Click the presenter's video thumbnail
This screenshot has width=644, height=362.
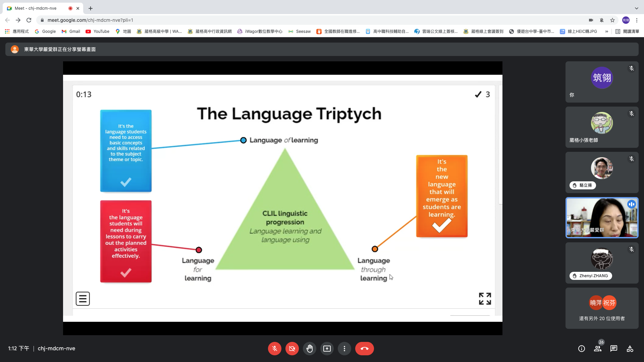602,218
